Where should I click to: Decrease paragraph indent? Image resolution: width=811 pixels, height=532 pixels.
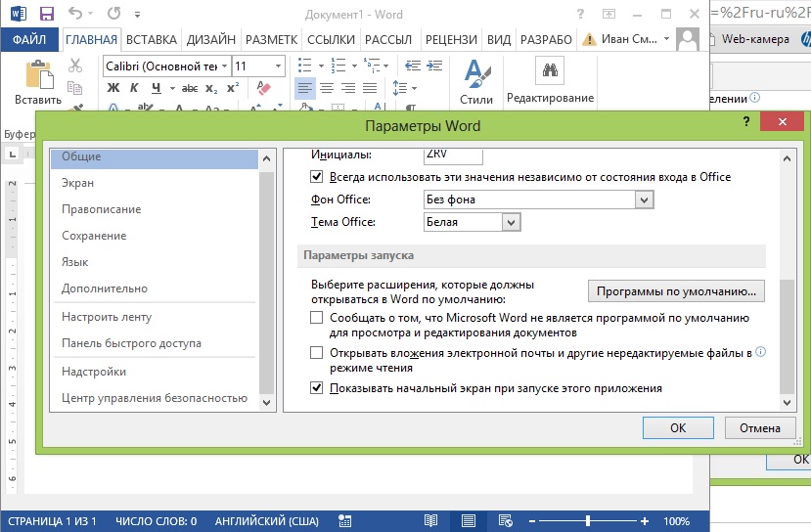tap(412, 66)
